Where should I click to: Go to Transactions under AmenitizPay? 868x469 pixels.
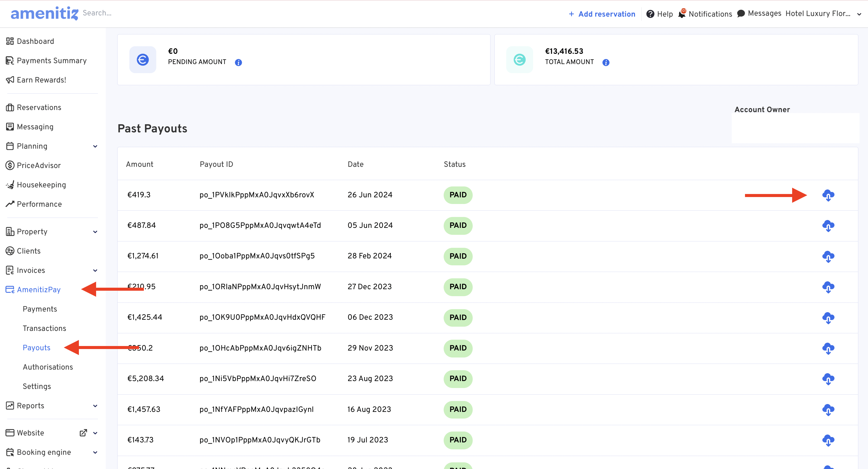(x=44, y=328)
